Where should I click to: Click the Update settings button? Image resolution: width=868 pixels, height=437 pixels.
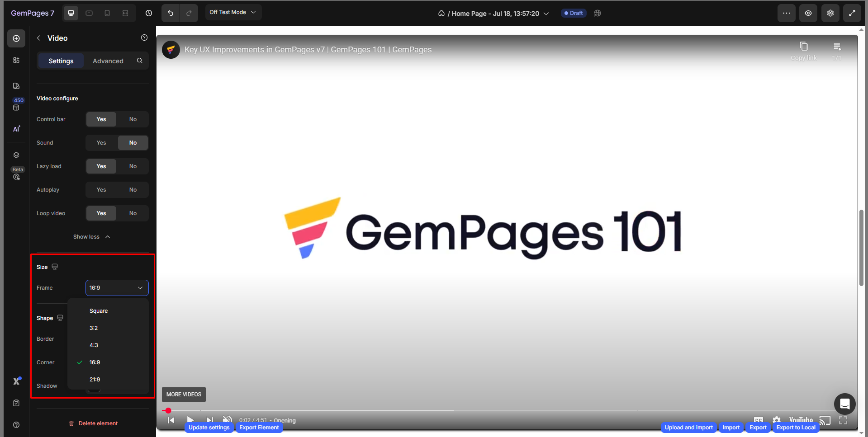(x=209, y=428)
